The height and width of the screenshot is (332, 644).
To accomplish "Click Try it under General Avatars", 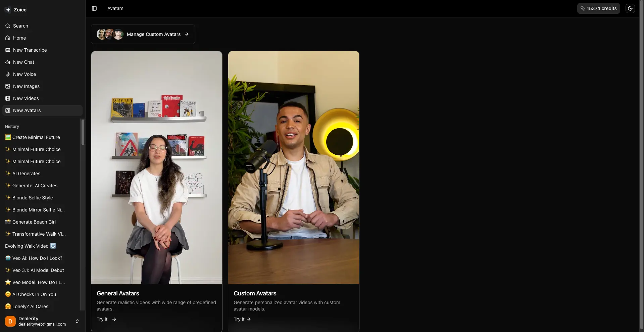I will (x=106, y=319).
